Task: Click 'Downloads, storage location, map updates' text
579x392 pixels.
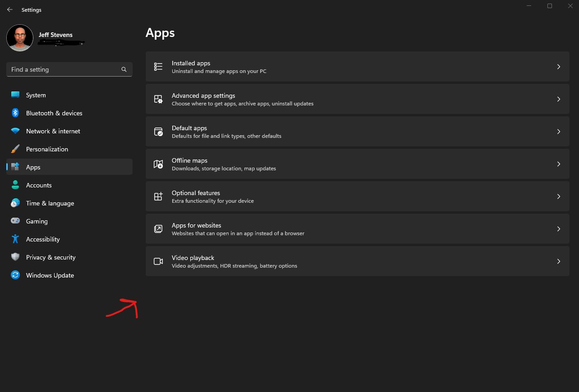Action: 224,169
